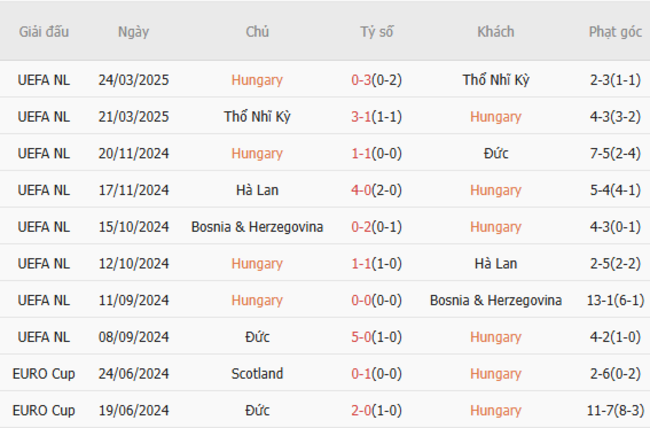
Task: Click the "Giải đấu" column header
Action: [x=44, y=31]
